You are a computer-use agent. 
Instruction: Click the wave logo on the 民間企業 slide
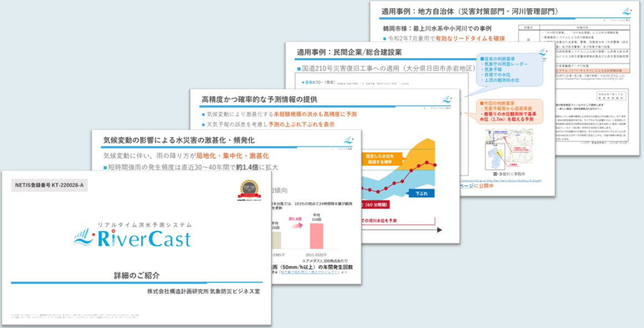click(x=543, y=53)
